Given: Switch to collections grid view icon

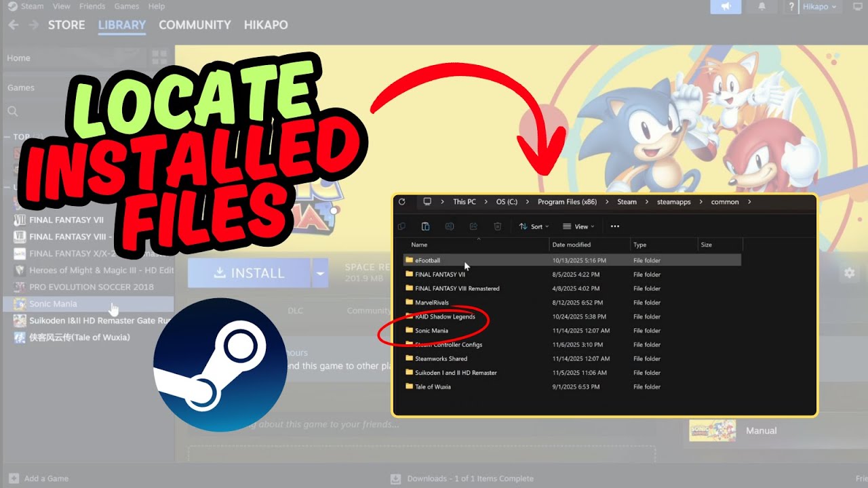Looking at the screenshot, I should [159, 58].
